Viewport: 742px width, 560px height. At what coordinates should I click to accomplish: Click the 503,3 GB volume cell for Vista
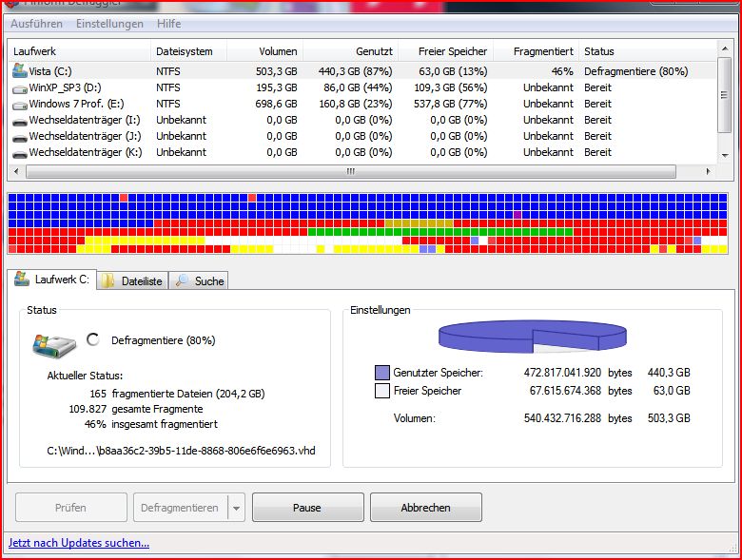pos(277,71)
